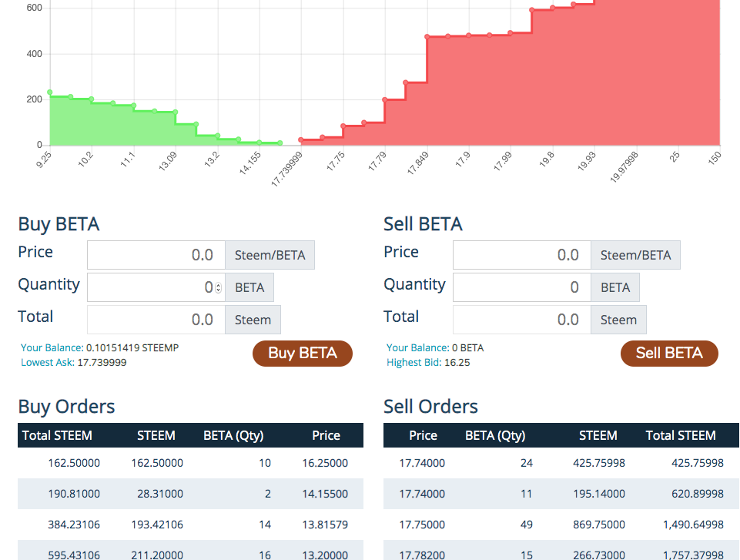Select buy order priced 13.81579
This screenshot has width=740, height=560.
pyautogui.click(x=191, y=525)
